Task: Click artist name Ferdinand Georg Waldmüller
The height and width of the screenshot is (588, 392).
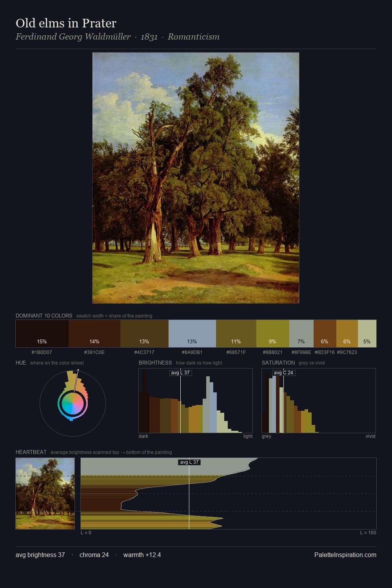Action: [73, 37]
